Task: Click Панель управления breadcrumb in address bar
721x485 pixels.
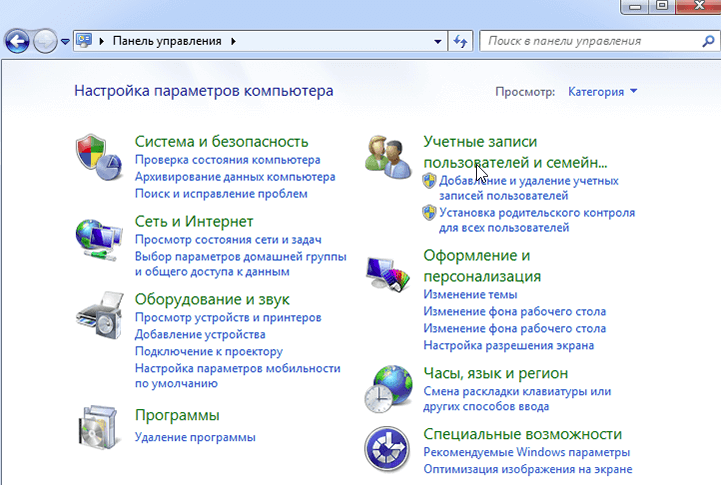Action: 167,41
